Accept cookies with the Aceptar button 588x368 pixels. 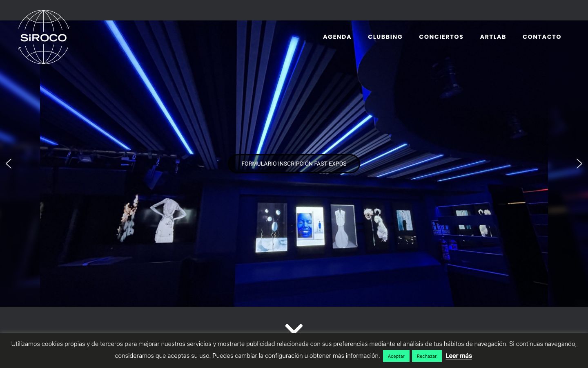click(396, 356)
